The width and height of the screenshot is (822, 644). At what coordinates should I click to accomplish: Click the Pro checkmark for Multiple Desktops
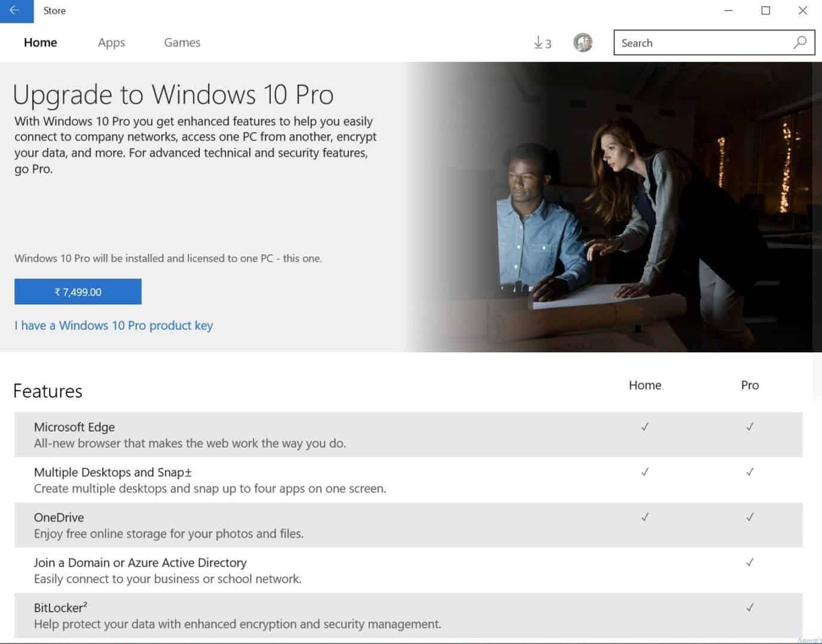point(750,472)
